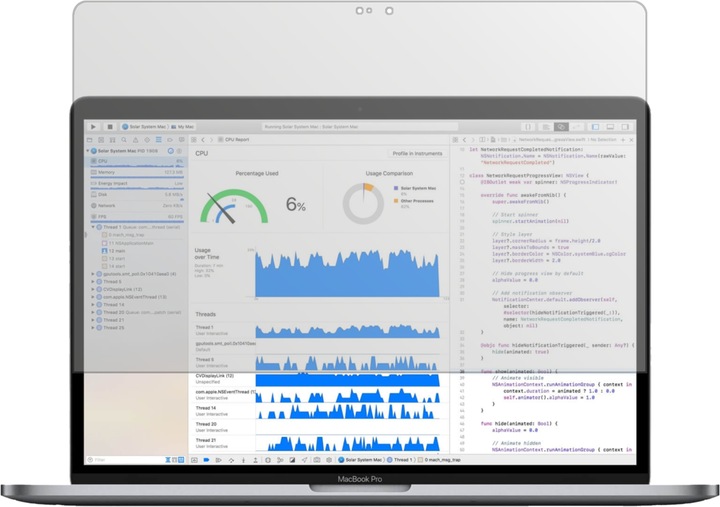Image resolution: width=720 pixels, height=507 pixels.
Task: Open Debug View Hierarchy
Action: pos(268,460)
